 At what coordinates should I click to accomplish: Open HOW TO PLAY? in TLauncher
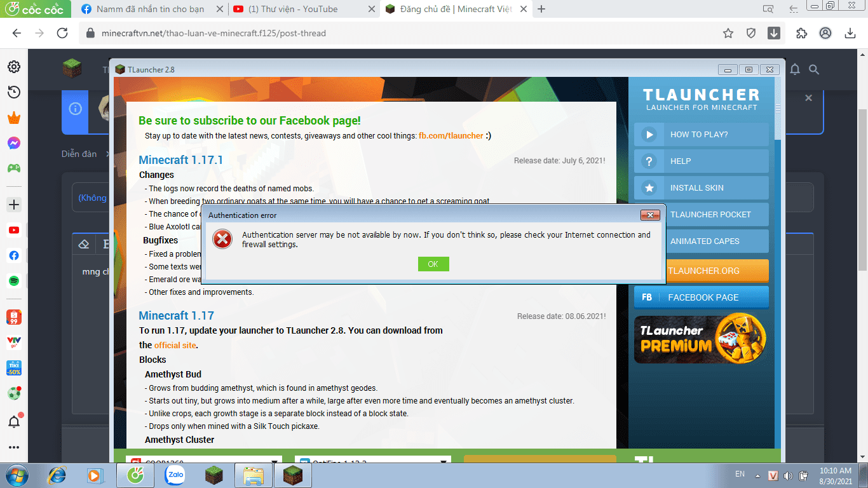click(x=702, y=135)
